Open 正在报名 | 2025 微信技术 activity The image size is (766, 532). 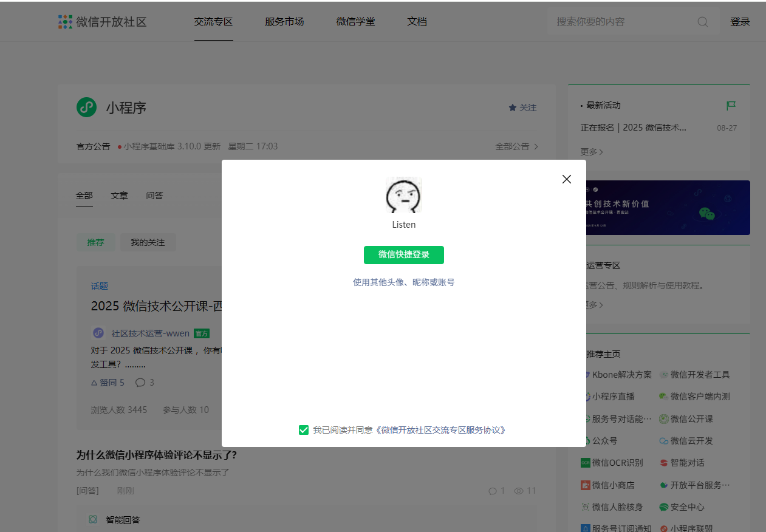pos(634,128)
